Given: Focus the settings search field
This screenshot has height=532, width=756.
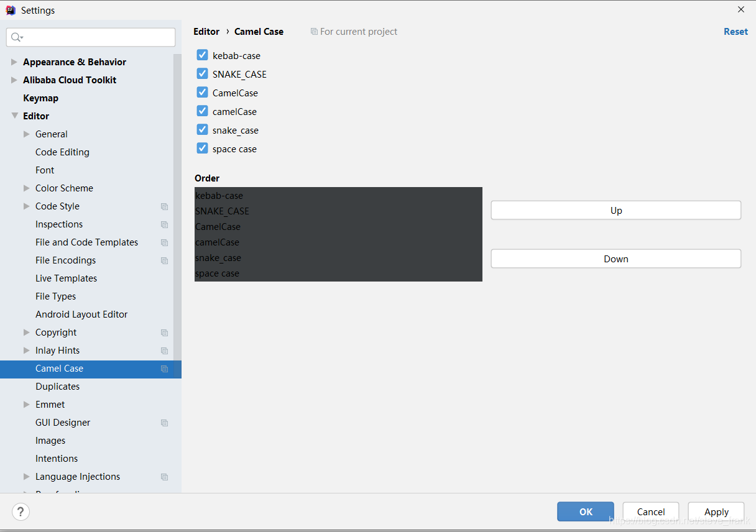Looking at the screenshot, I should coord(91,37).
